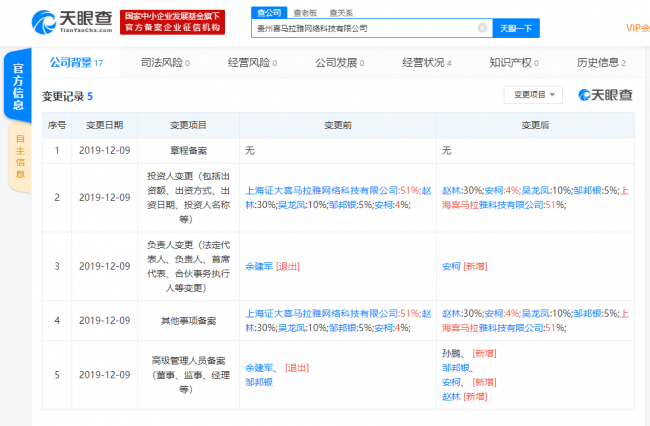This screenshot has height=426, width=650.
Task: Open the TianYanCha logo homepage
Action: [x=72, y=22]
